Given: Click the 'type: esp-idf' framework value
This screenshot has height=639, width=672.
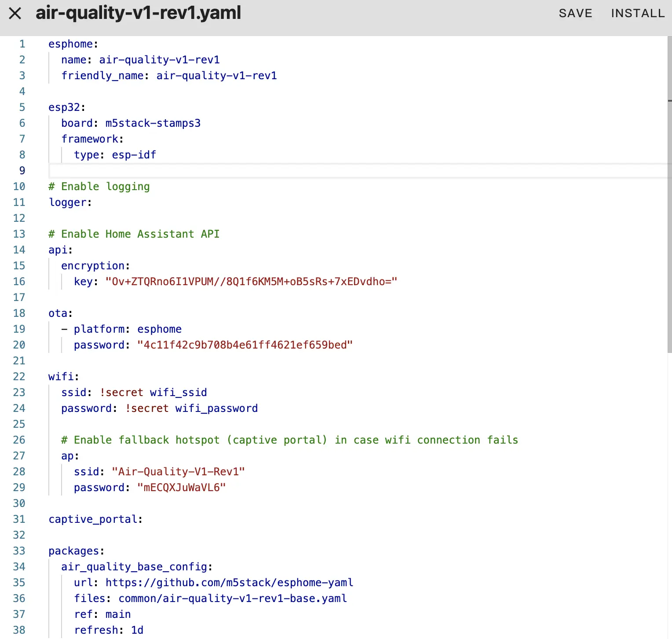Looking at the screenshot, I should click(x=134, y=155).
